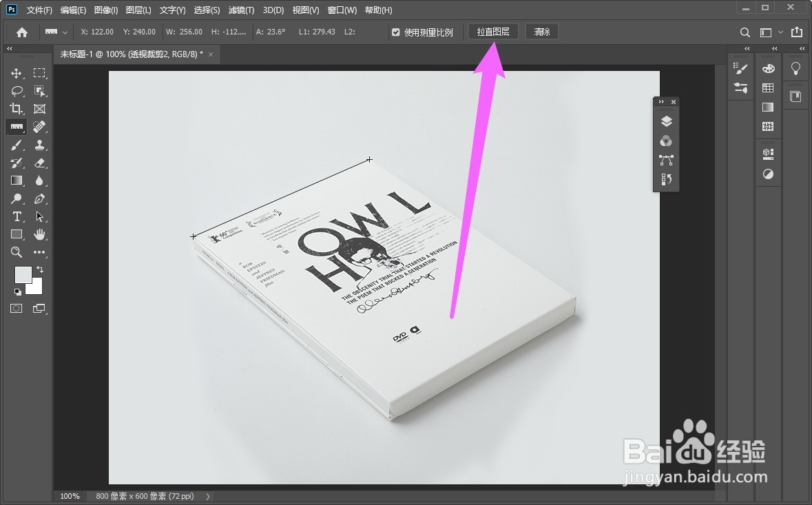
Task: Open the 图层(L) menu
Action: (138, 10)
